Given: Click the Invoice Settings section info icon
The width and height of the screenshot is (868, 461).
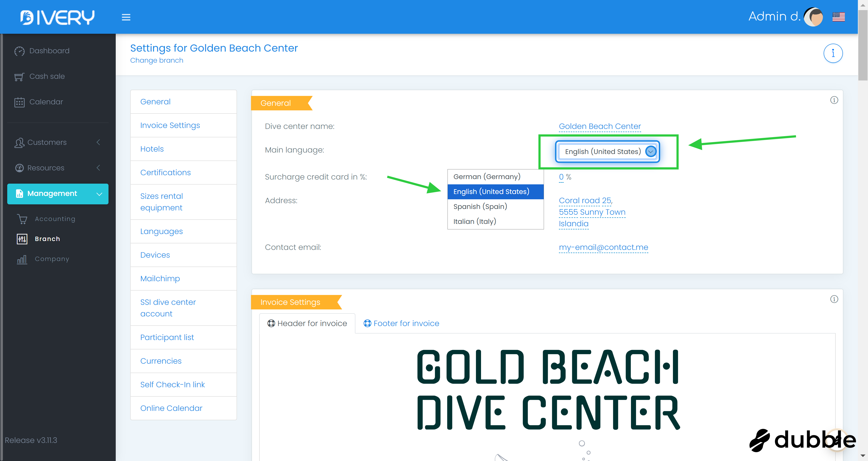Looking at the screenshot, I should (834, 299).
